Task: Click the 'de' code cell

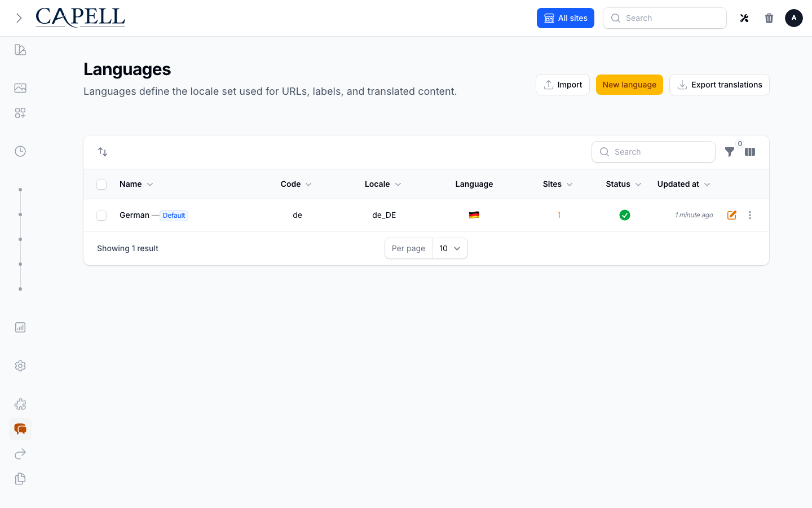Action: click(298, 215)
